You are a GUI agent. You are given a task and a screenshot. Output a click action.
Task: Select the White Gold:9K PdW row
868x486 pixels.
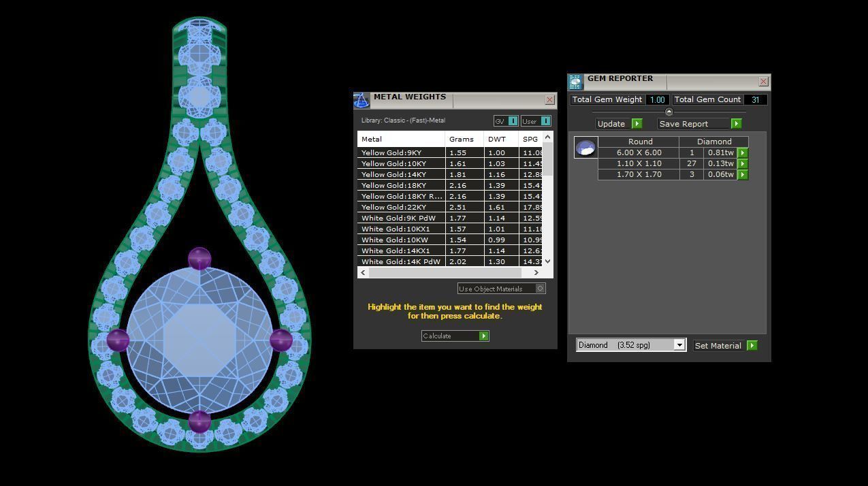point(450,218)
